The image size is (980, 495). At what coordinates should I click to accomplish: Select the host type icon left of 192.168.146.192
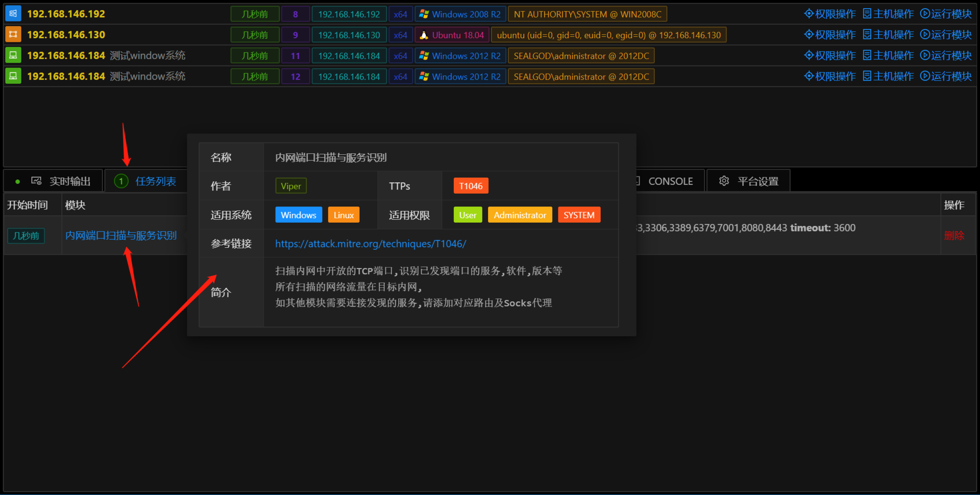pyautogui.click(x=12, y=13)
